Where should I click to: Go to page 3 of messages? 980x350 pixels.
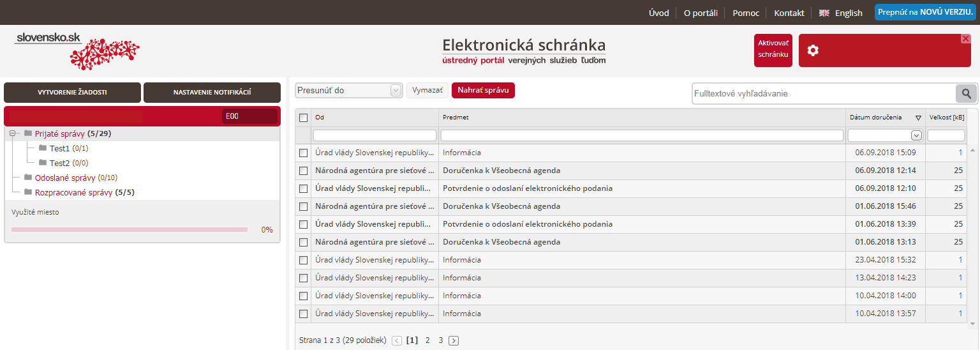pos(440,340)
